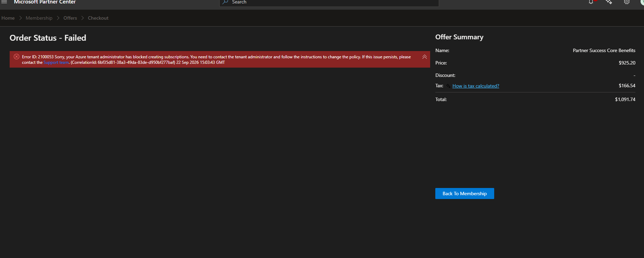The height and width of the screenshot is (258, 644).
Task: Click the 'Total:' label
Action: pyautogui.click(x=441, y=99)
